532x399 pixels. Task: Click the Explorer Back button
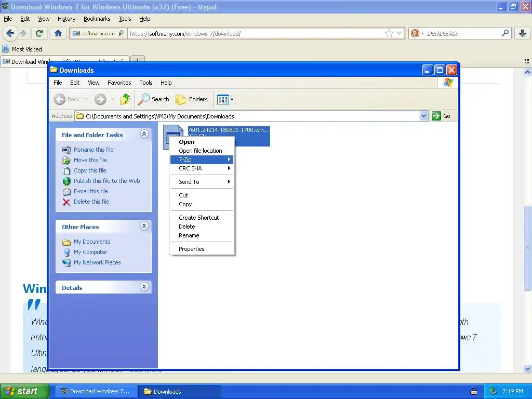click(x=67, y=99)
